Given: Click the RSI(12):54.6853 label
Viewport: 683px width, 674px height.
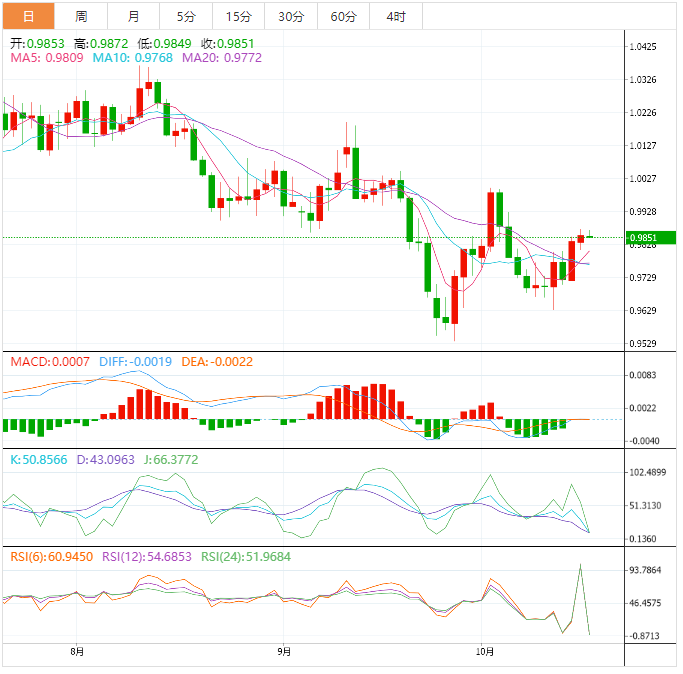Looking at the screenshot, I should 147,557.
